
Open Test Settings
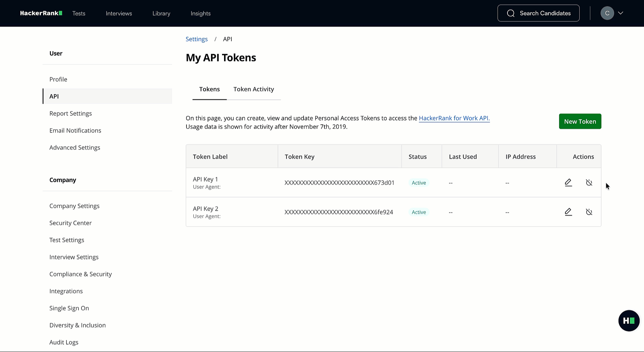coord(67,240)
